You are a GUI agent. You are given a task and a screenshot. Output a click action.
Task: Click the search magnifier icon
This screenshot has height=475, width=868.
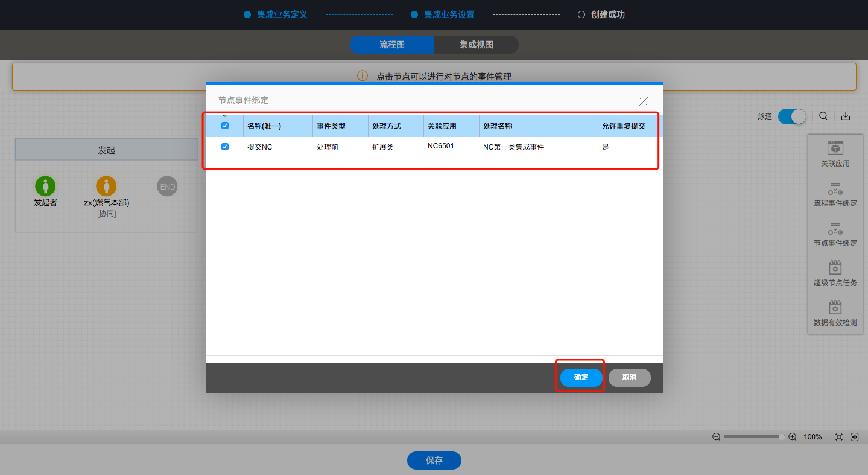pos(823,116)
